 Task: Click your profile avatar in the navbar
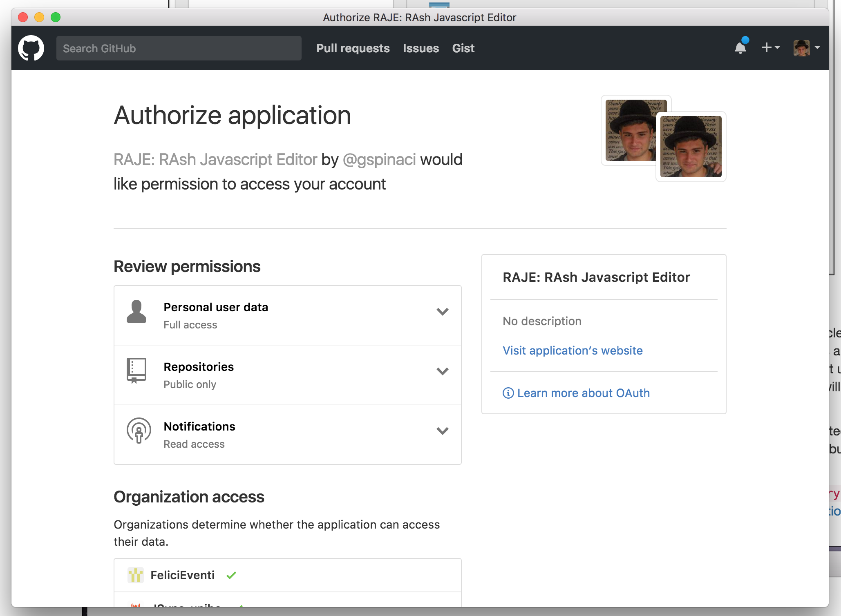[x=802, y=47]
